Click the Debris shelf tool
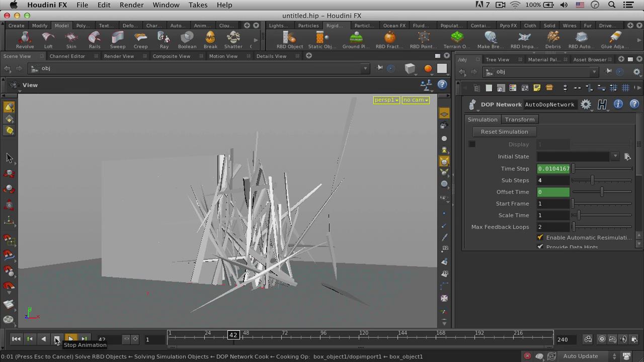 coord(553,40)
